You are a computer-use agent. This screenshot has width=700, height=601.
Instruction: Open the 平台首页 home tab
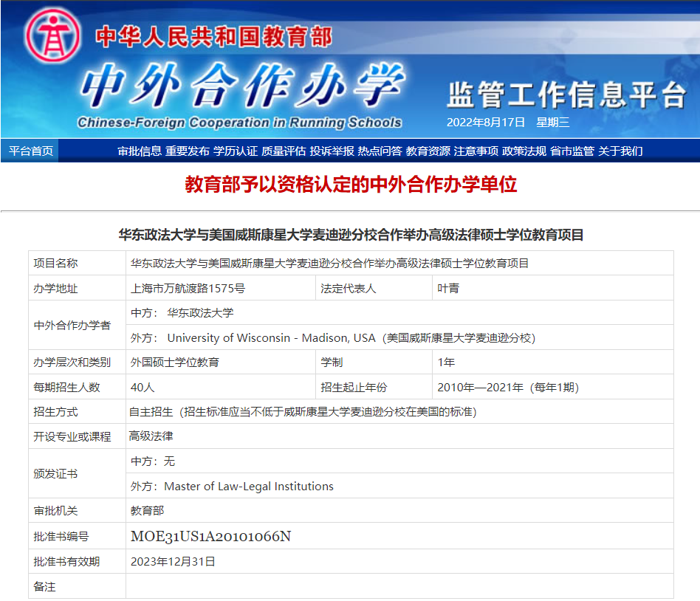tap(31, 151)
